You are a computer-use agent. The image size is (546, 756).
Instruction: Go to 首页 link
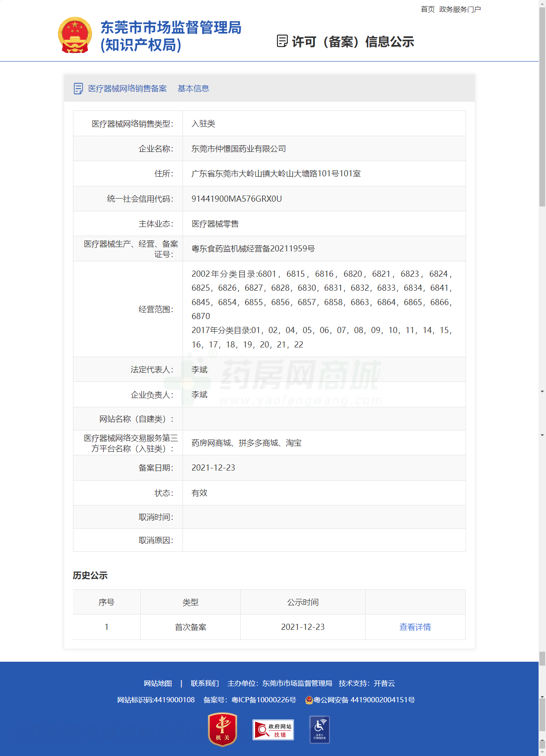(x=428, y=9)
